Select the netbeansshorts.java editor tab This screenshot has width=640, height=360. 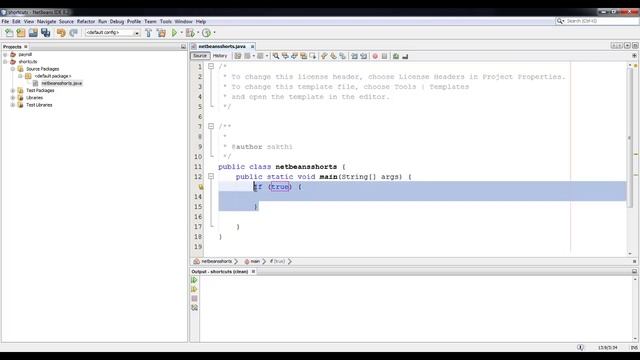(222, 47)
